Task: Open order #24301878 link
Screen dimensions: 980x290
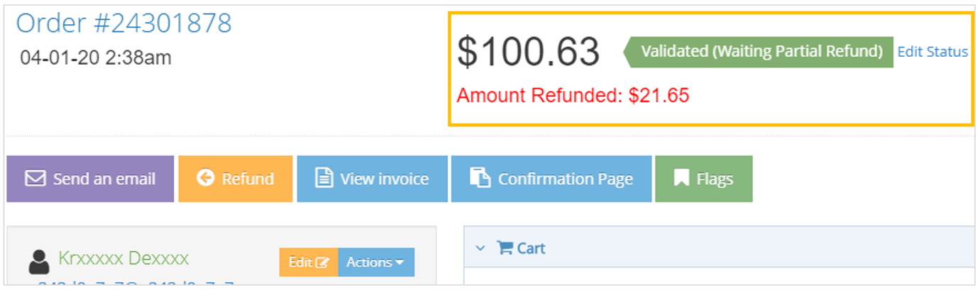Action: (x=123, y=23)
